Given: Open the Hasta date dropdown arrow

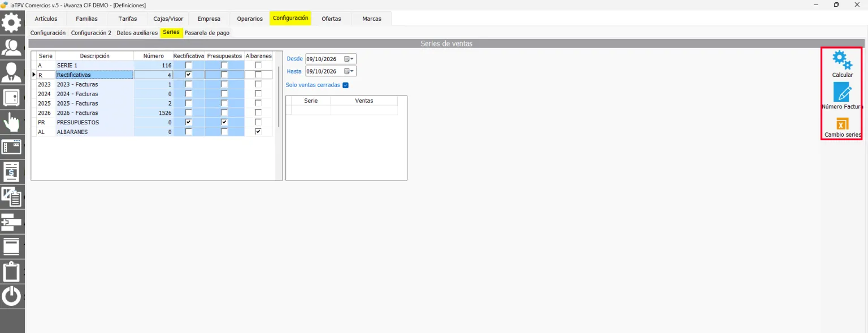Looking at the screenshot, I should (353, 71).
